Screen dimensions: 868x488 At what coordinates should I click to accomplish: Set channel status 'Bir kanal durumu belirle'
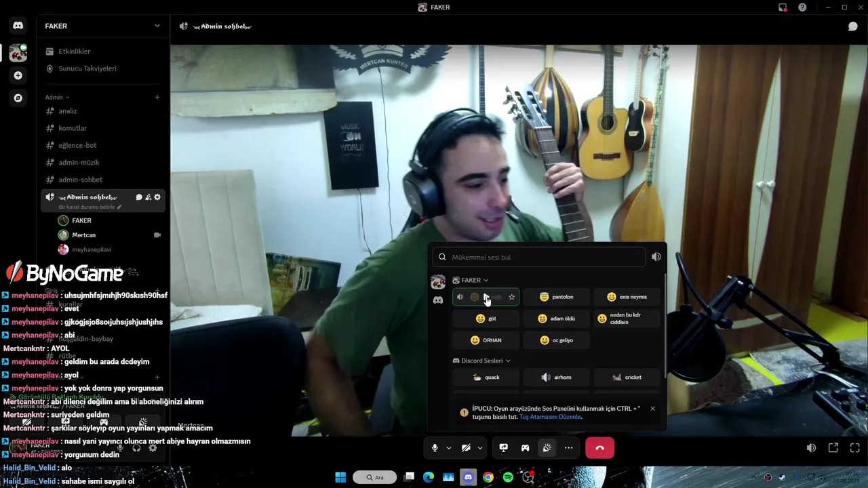click(90, 207)
